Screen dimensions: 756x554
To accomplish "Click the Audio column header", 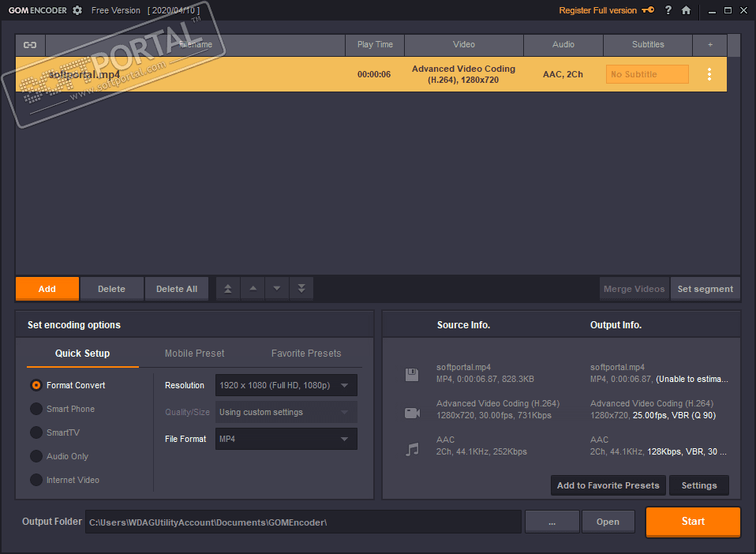I will coord(563,45).
